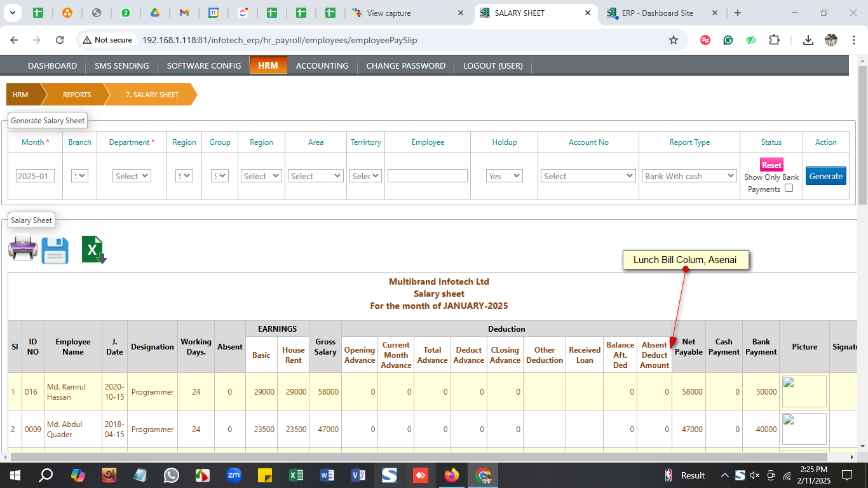Click the Employee text input field
The height and width of the screenshot is (488, 868).
(427, 176)
